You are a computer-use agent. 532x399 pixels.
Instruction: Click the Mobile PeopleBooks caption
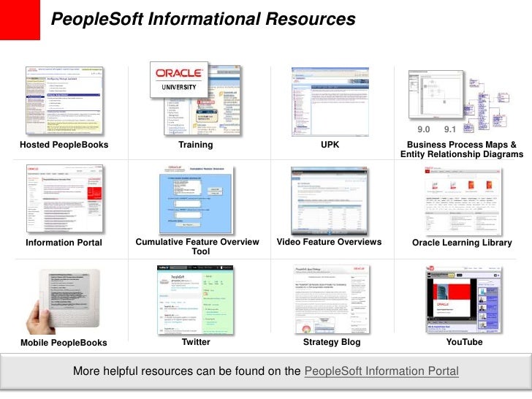coord(64,343)
